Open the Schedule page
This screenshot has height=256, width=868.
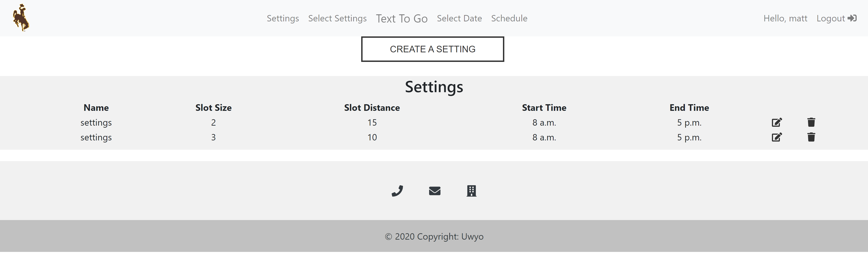tap(509, 18)
